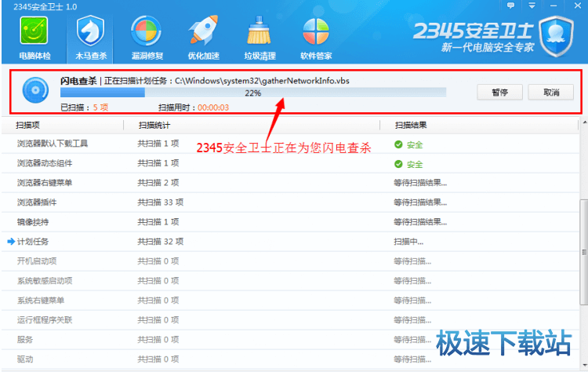The width and height of the screenshot is (588, 372).
Task: Click the scrollbar down arrow
Action: click(x=584, y=365)
